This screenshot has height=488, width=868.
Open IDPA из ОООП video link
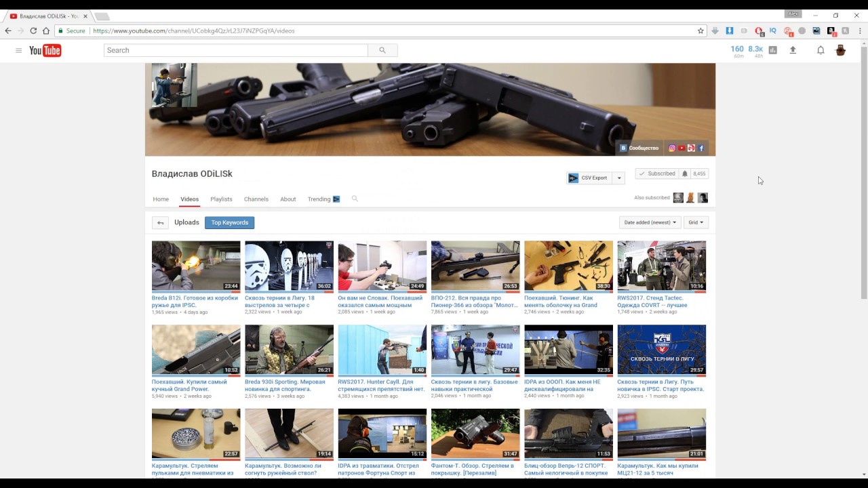point(562,386)
